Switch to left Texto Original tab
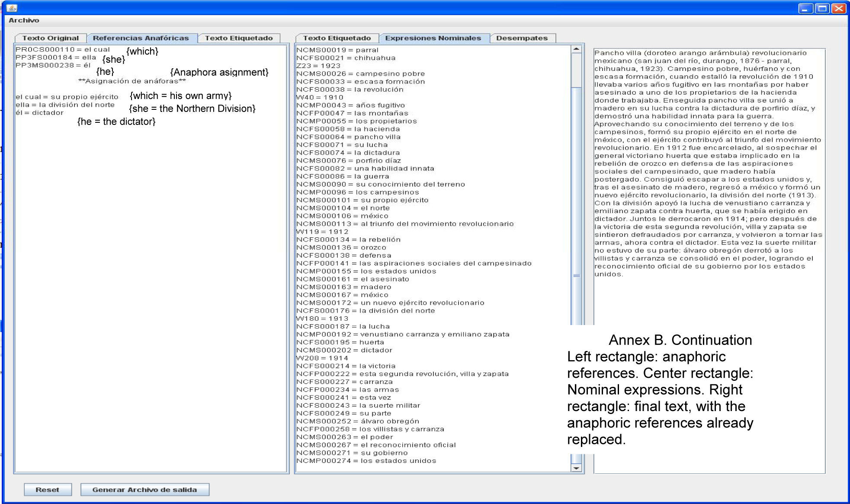Image resolution: width=850 pixels, height=504 pixels. click(x=50, y=38)
